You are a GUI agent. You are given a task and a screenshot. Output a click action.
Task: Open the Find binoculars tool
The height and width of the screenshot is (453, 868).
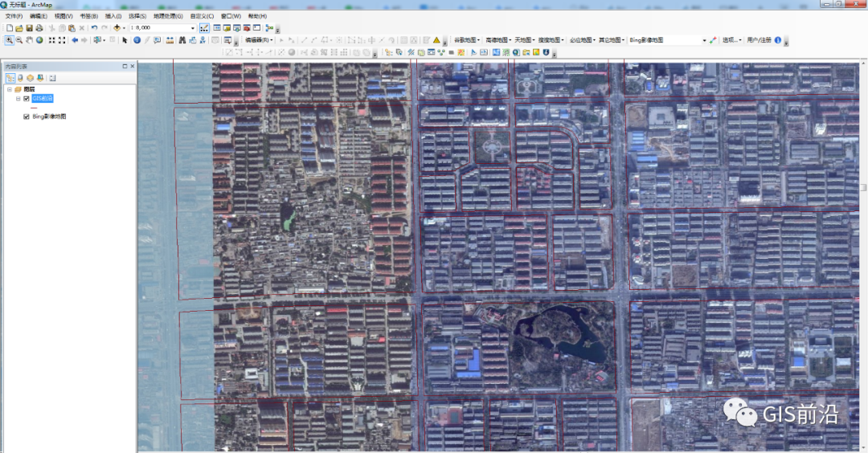182,40
